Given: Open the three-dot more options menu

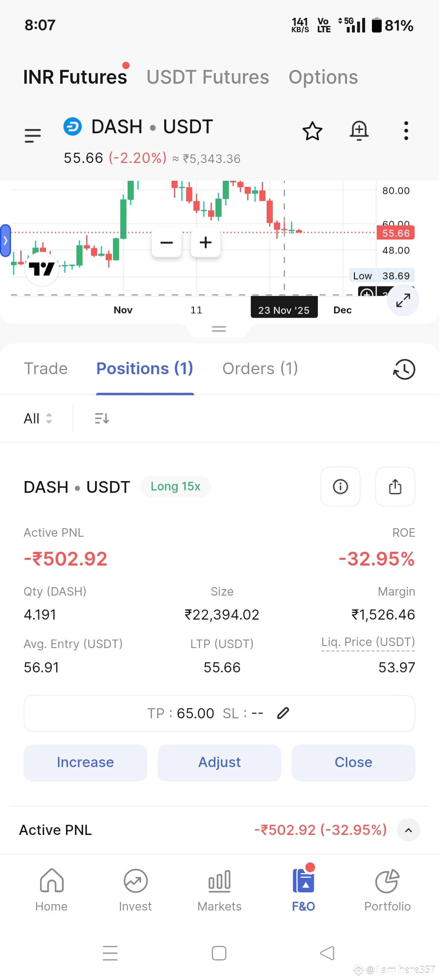Looking at the screenshot, I should point(406,131).
